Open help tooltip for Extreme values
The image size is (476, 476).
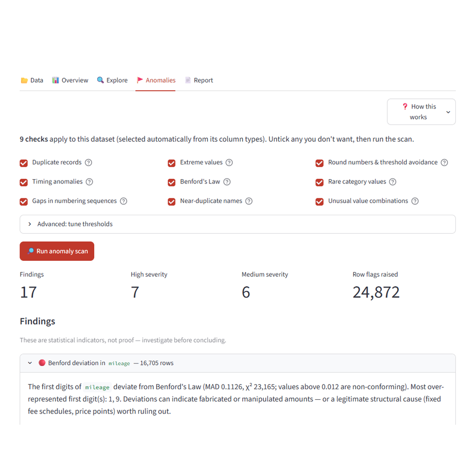pyautogui.click(x=229, y=162)
